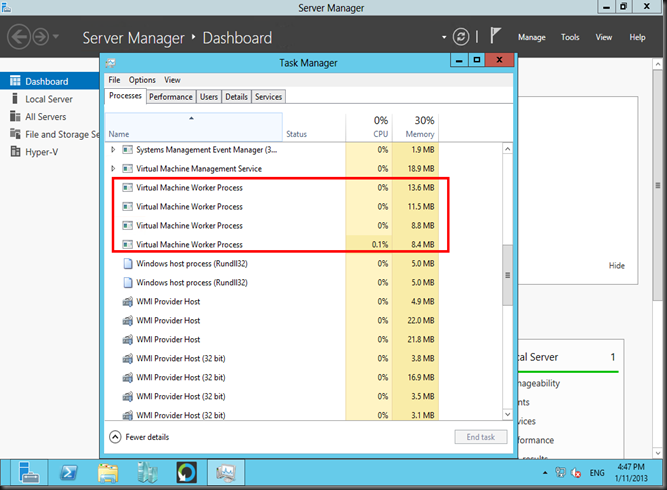This screenshot has height=490, width=667.
Task: Click the Hyper-V sidebar icon
Action: (15, 151)
